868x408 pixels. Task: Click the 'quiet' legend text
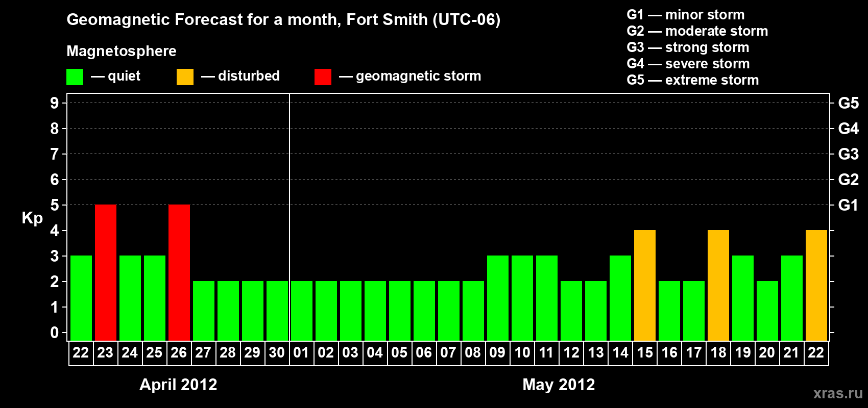(124, 76)
